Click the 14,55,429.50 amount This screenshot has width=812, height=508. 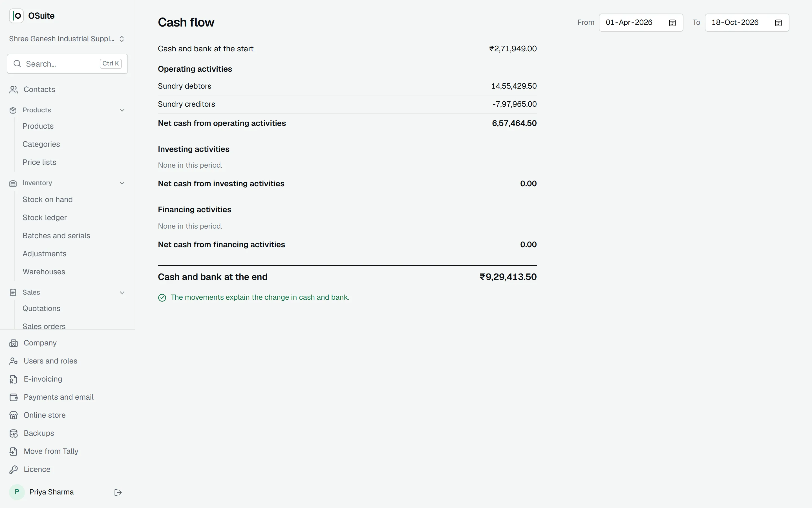514,86
